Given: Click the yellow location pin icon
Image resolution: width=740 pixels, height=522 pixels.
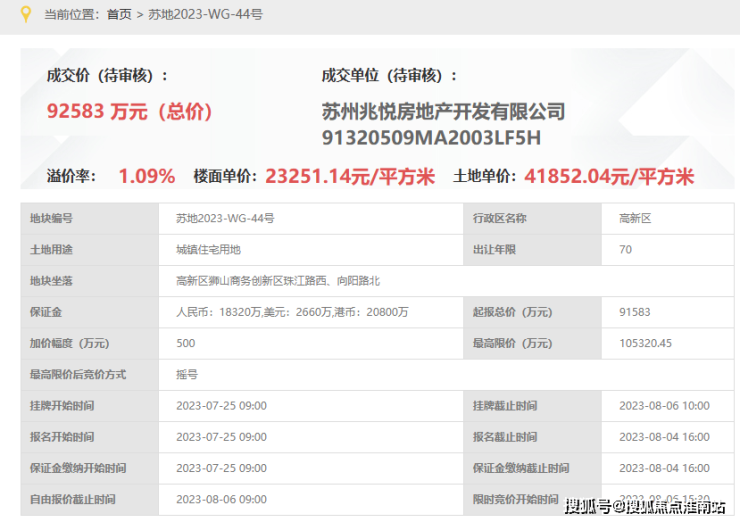Looking at the screenshot, I should click(26, 14).
